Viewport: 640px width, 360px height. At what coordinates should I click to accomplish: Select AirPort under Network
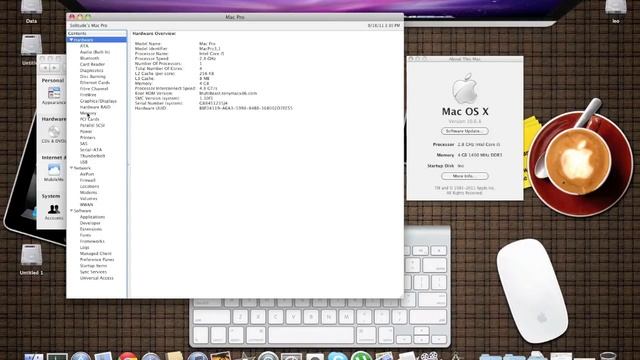[x=87, y=174]
